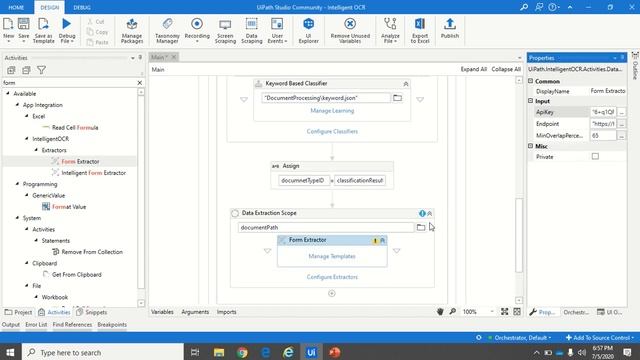Click the pan hand tool in designer
The image size is (640, 360).
tap(440, 311)
